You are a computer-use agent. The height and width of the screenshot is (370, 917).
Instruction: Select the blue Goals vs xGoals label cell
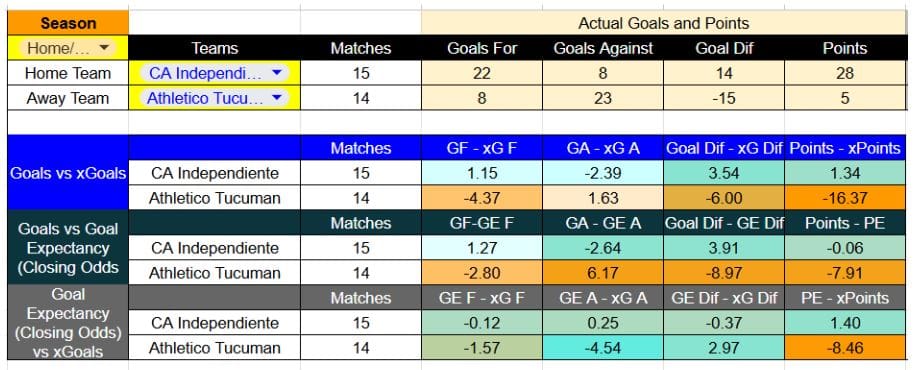click(68, 172)
